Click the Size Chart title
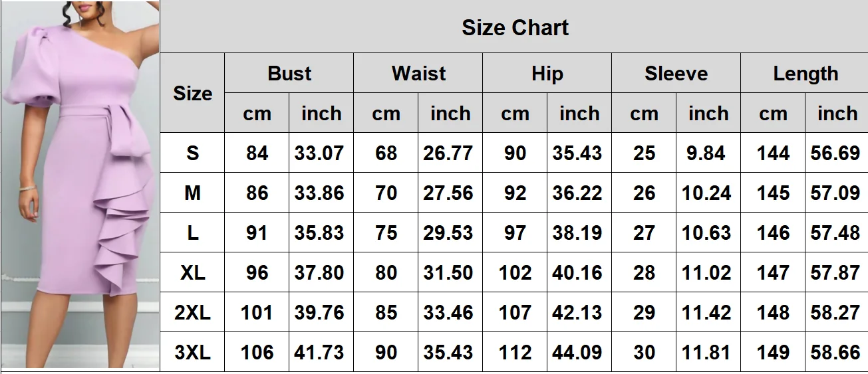The height and width of the screenshot is (374, 868). [515, 28]
